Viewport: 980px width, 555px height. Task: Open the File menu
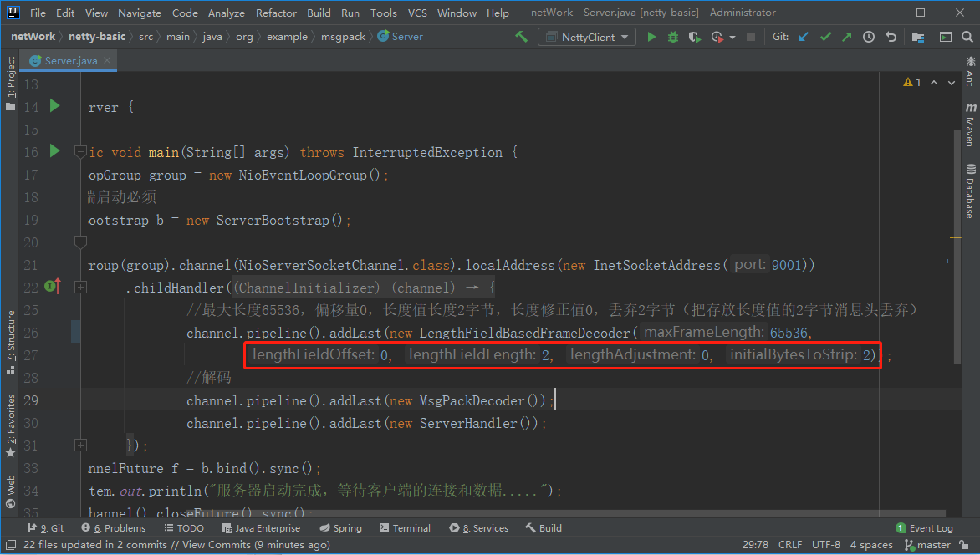click(x=38, y=13)
